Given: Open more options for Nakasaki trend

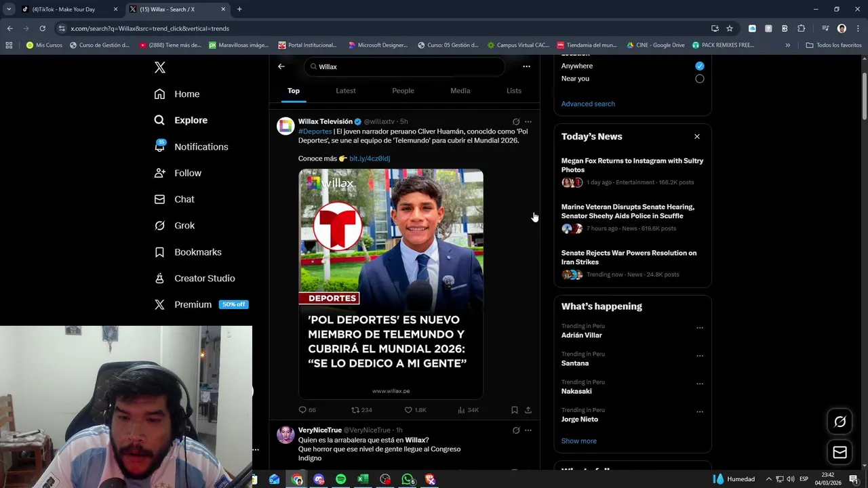Looking at the screenshot, I should [700, 384].
